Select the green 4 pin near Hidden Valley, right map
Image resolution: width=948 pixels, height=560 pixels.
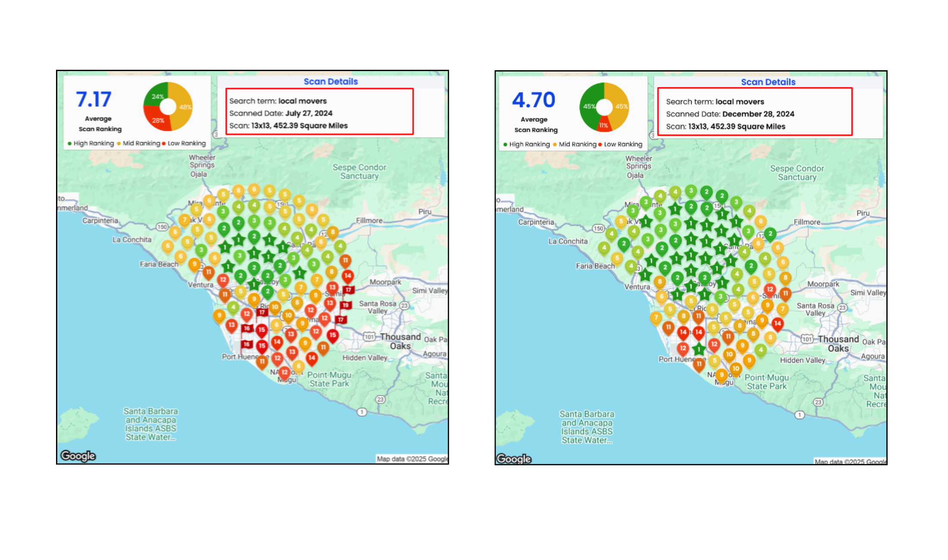point(761,349)
